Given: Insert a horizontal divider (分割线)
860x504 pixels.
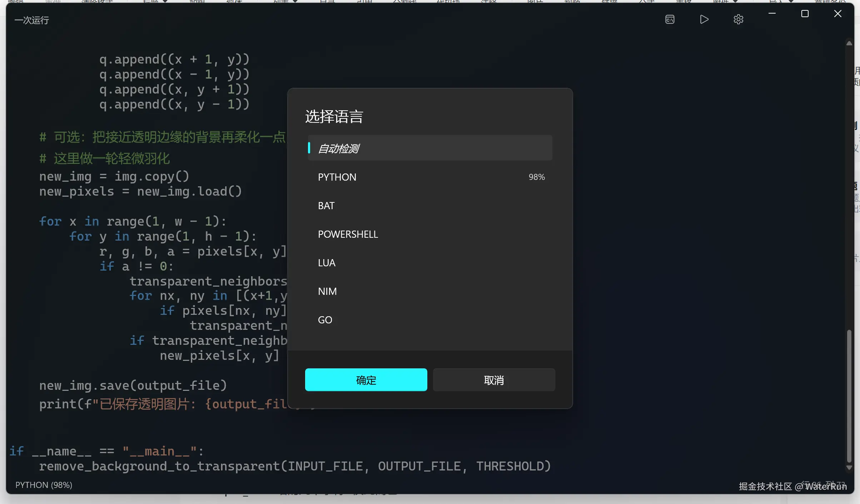Looking at the screenshot, I should 404,2.
